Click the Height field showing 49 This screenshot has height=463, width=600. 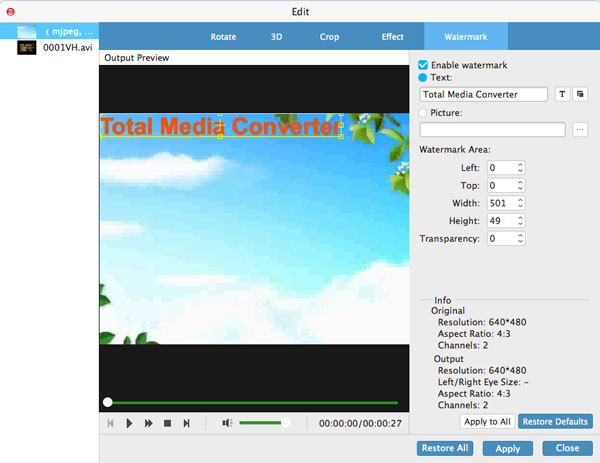point(502,221)
